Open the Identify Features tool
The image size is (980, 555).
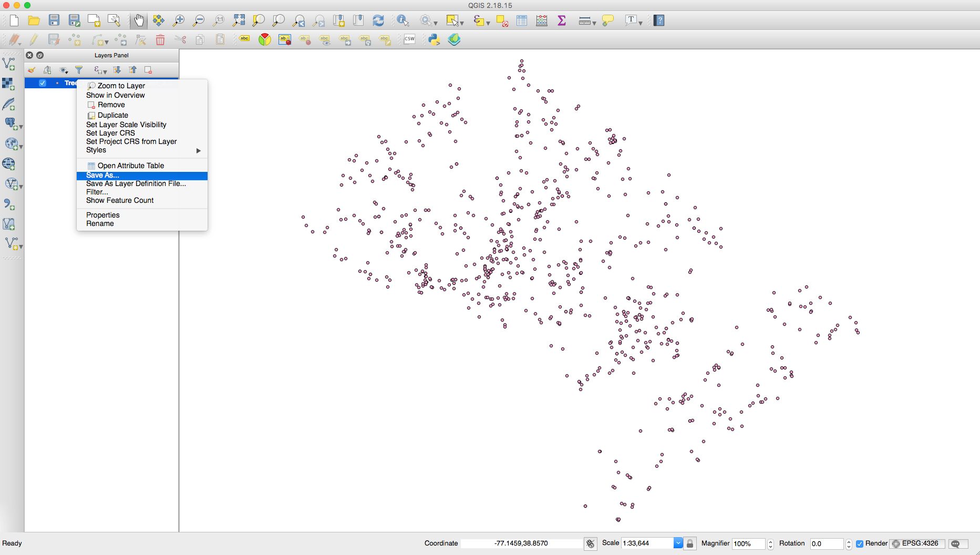(x=403, y=20)
